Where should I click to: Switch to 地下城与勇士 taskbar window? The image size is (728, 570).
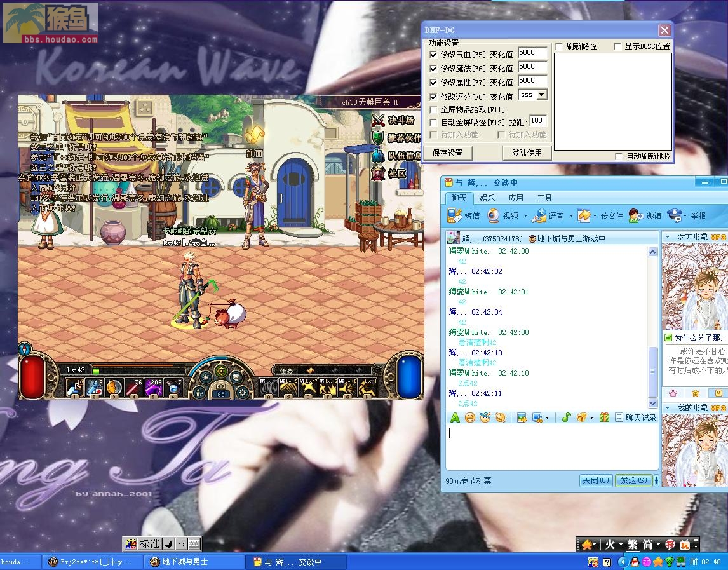pyautogui.click(x=194, y=562)
